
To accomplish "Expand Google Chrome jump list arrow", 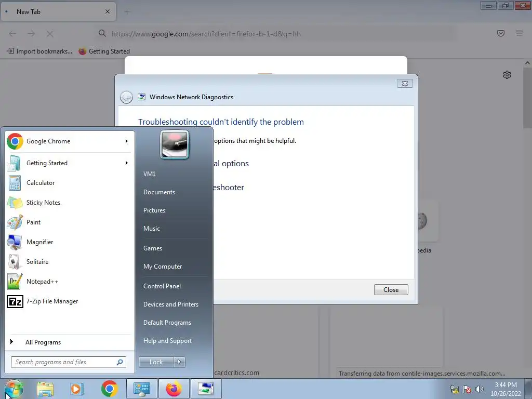I will [127, 141].
